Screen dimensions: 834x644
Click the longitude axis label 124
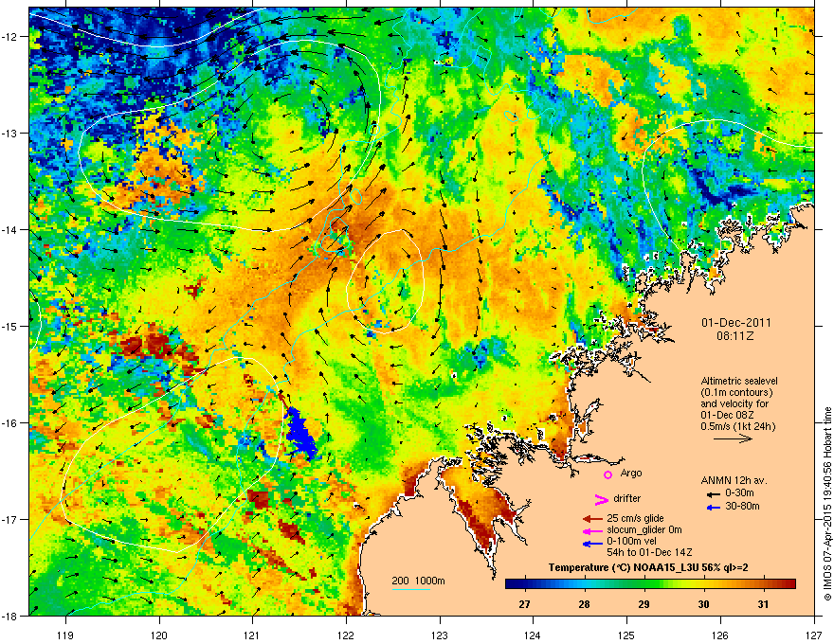pyautogui.click(x=533, y=635)
